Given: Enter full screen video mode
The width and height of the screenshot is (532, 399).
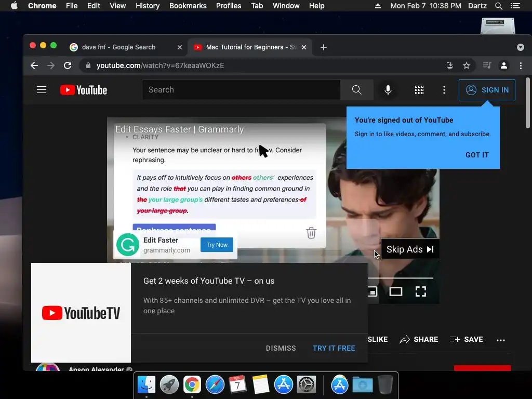Looking at the screenshot, I should (421, 291).
